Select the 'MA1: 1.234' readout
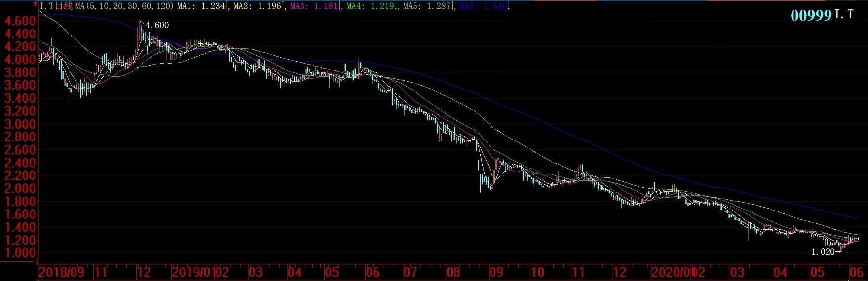Viewport: 868px width, 281px height. tap(201, 6)
